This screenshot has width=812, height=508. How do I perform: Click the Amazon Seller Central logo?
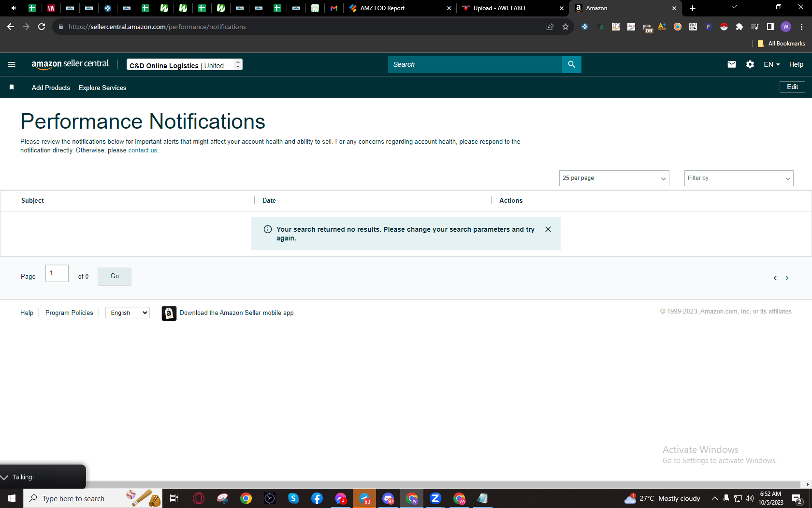coord(70,64)
